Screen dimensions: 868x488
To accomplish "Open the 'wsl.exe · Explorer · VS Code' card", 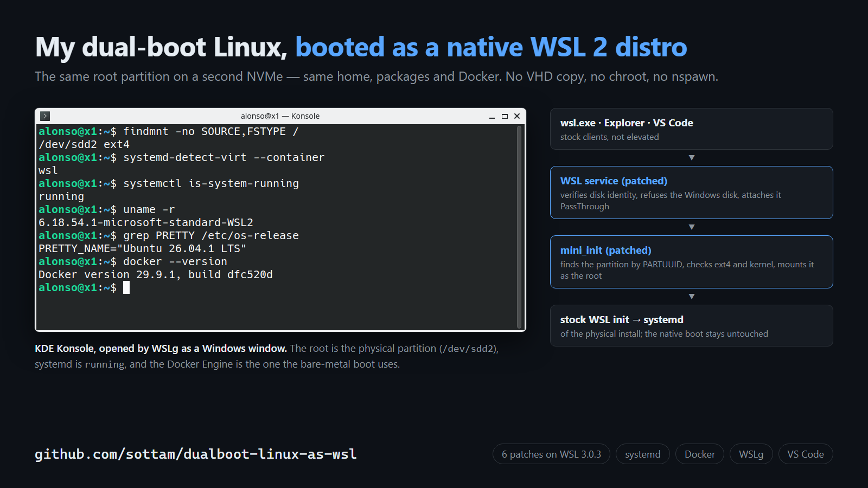I will 692,129.
